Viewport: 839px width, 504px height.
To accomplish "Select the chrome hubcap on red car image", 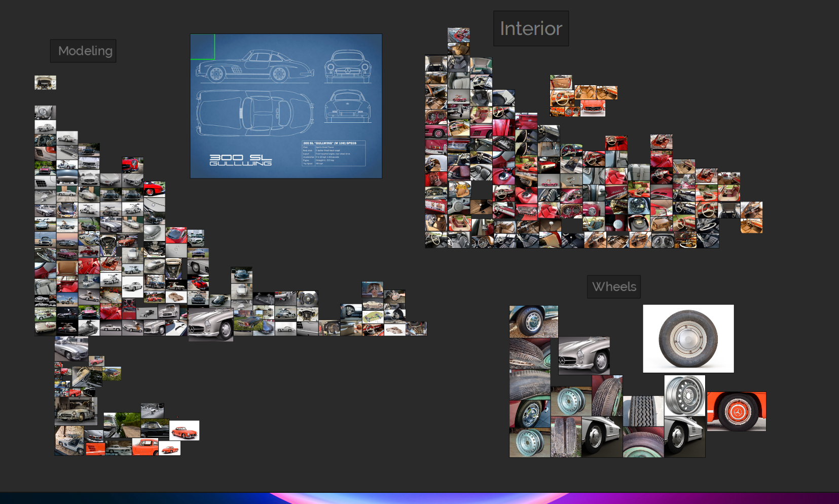I will (530, 414).
